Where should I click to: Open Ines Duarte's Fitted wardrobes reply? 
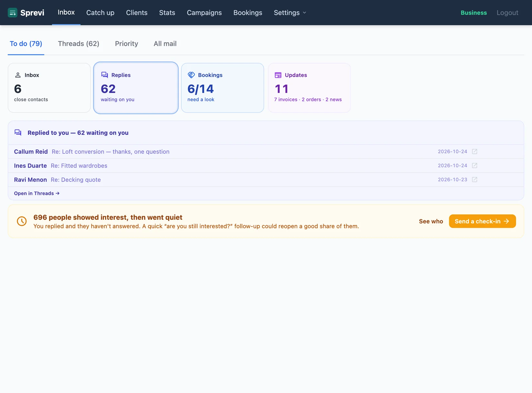pos(266,166)
